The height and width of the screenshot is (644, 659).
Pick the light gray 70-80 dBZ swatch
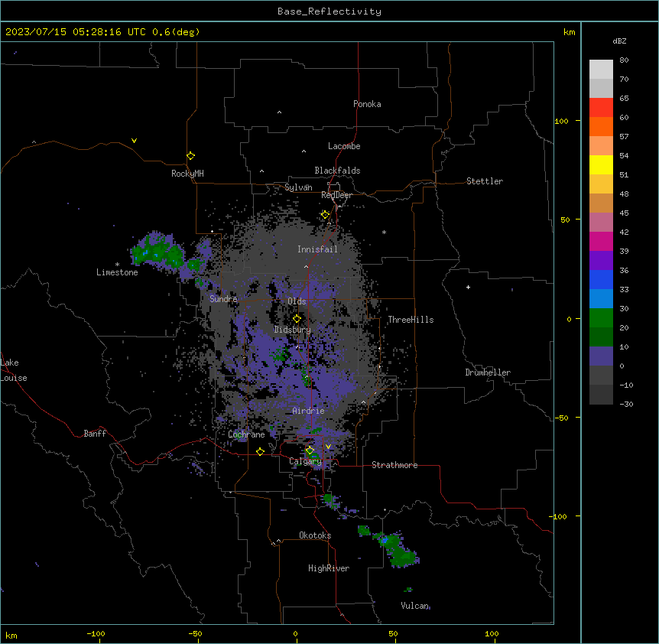click(x=601, y=70)
